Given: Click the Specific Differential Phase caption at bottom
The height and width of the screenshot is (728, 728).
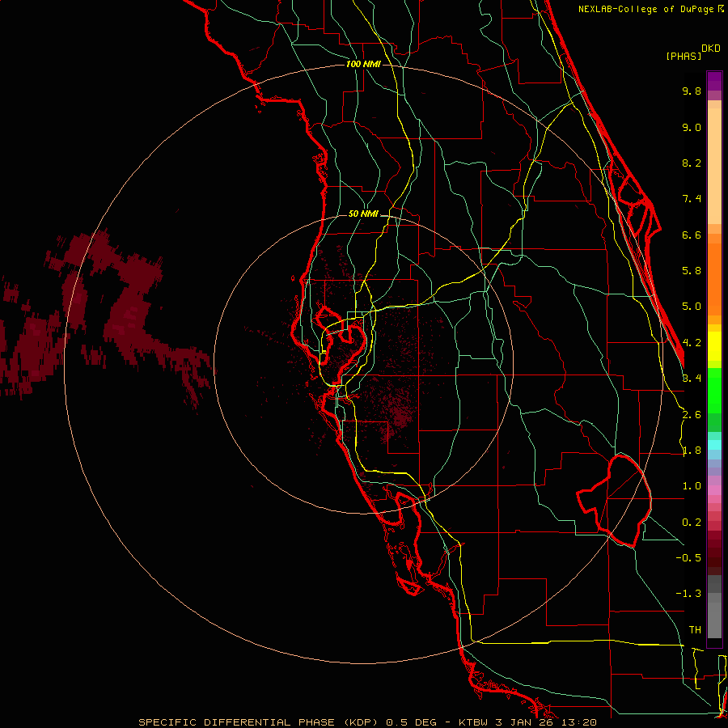Looking at the screenshot, I should pyautogui.click(x=367, y=722).
